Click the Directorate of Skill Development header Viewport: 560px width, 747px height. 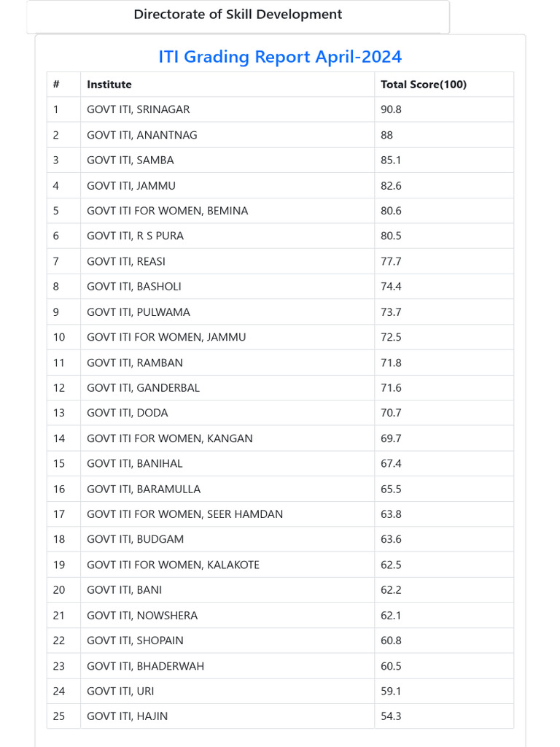238,15
